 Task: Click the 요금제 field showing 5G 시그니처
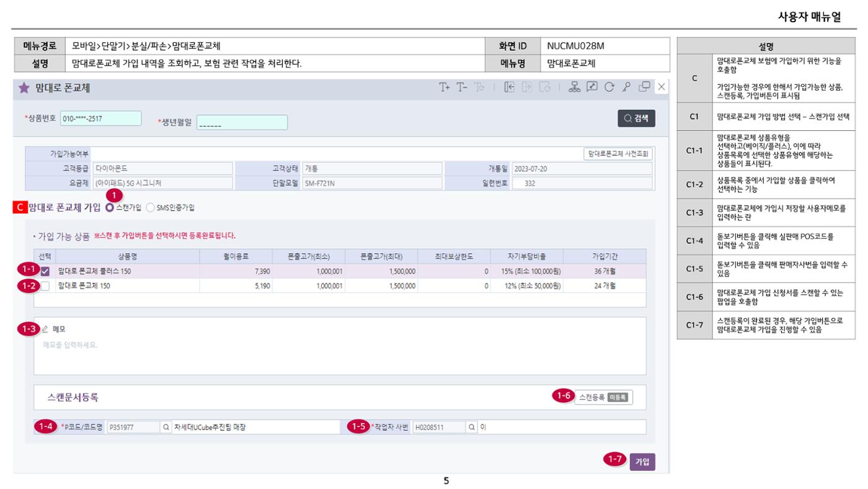point(162,183)
